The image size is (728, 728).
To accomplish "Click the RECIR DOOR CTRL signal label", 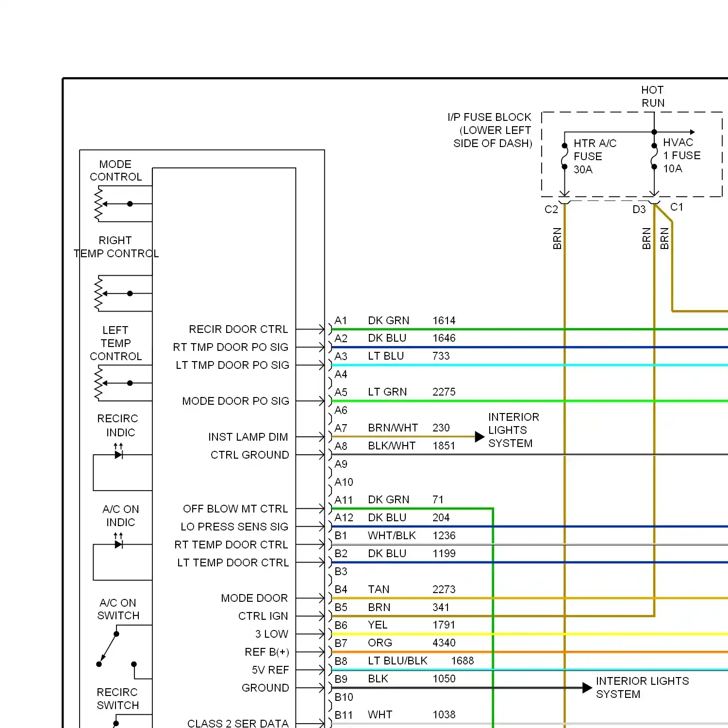I will [238, 330].
